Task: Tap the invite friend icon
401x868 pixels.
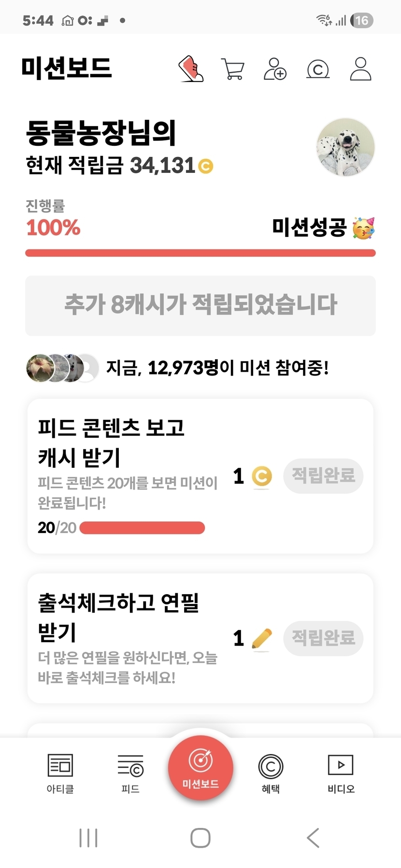Action: [275, 69]
